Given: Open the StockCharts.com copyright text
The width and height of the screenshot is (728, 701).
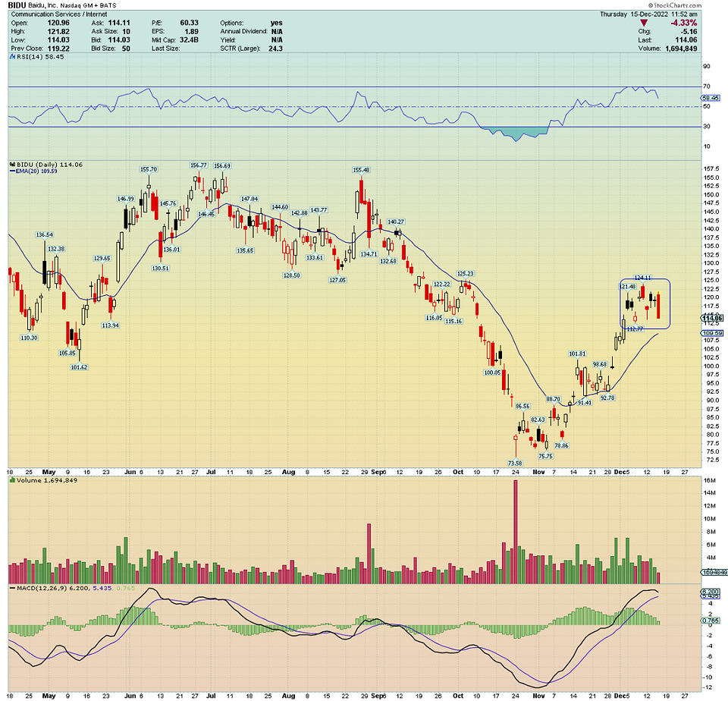Looking at the screenshot, I should [x=675, y=5].
